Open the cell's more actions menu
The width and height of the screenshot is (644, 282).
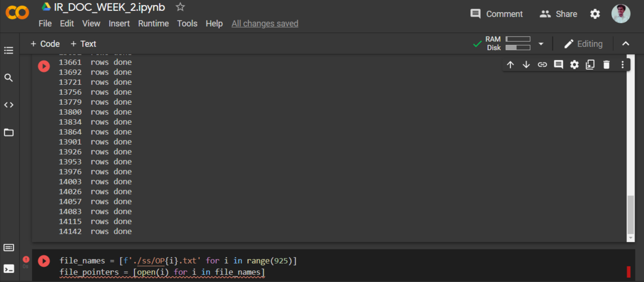pos(622,64)
